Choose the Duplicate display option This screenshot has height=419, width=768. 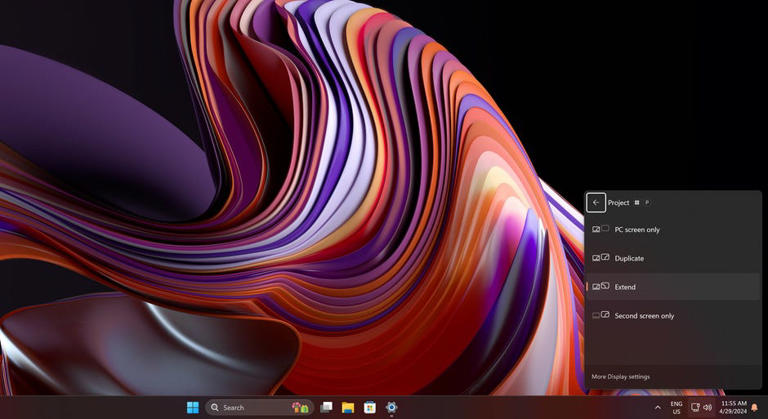point(629,258)
